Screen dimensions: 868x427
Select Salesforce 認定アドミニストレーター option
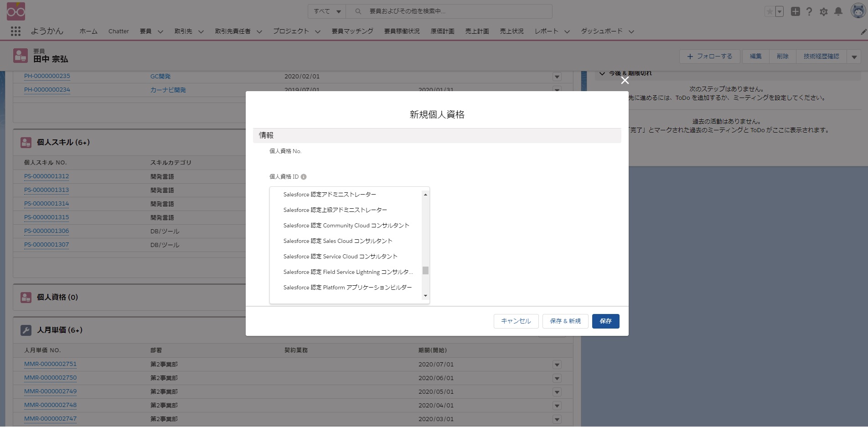[346, 195]
